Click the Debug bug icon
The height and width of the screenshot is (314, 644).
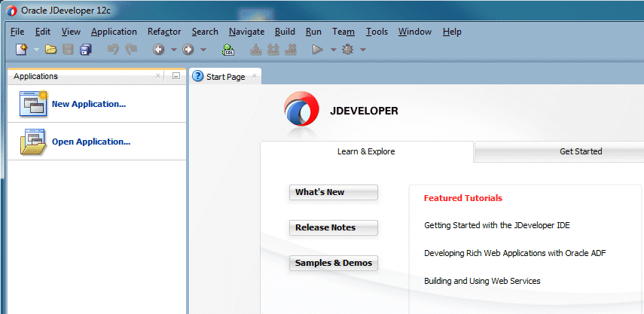point(348,50)
